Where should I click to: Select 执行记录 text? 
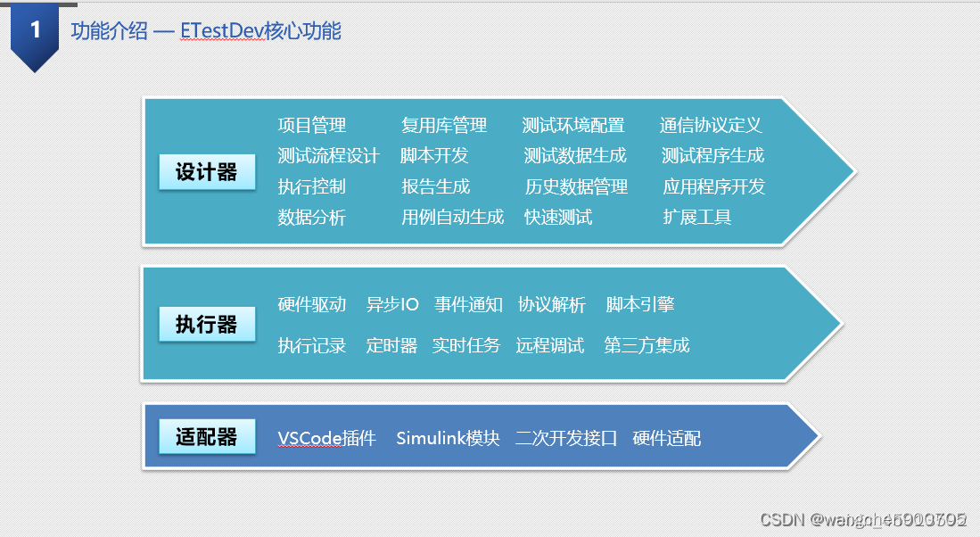pyautogui.click(x=312, y=345)
